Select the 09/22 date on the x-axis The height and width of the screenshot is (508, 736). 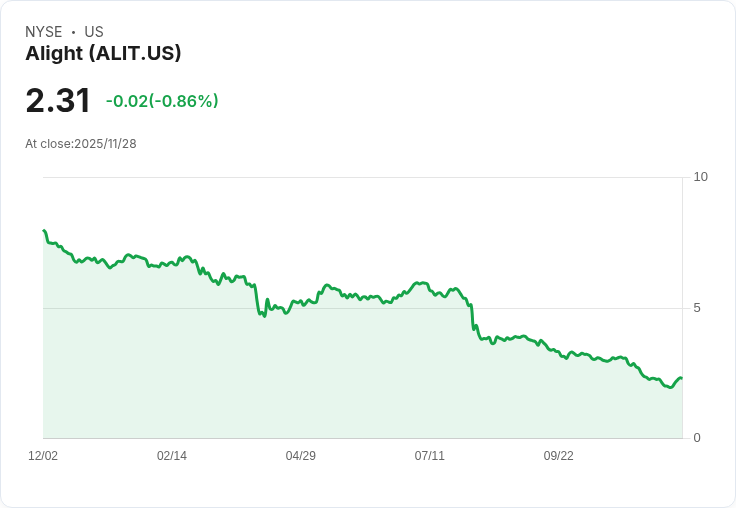tap(559, 456)
